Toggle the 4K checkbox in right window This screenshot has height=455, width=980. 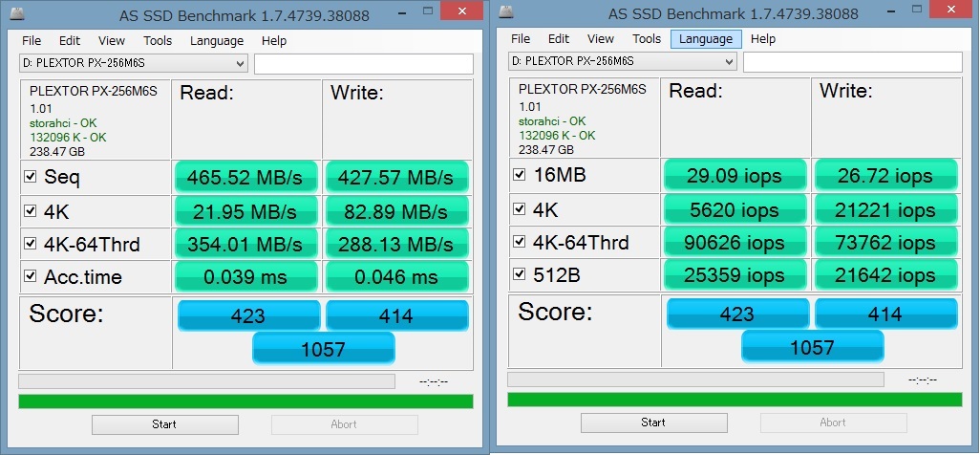[519, 209]
